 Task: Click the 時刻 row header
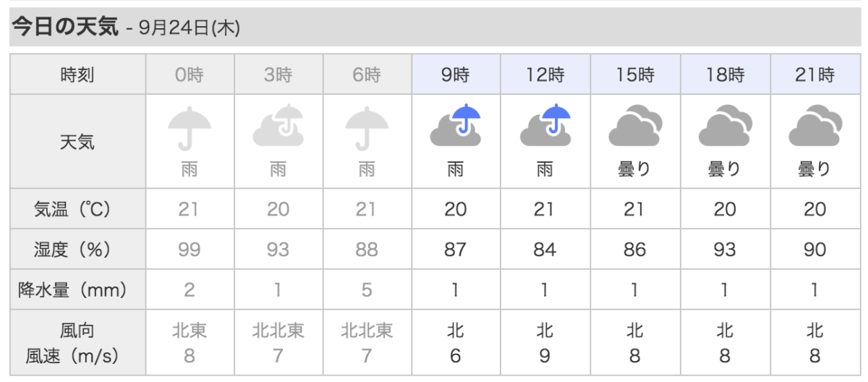point(77,75)
